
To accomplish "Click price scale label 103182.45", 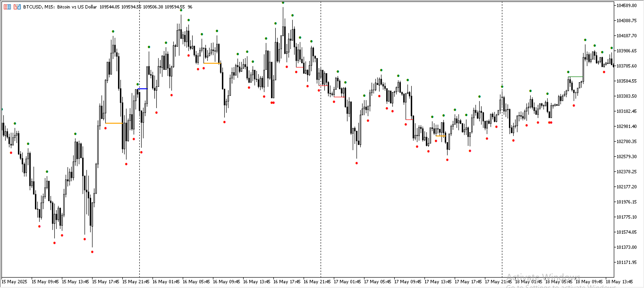I will coord(627,111).
